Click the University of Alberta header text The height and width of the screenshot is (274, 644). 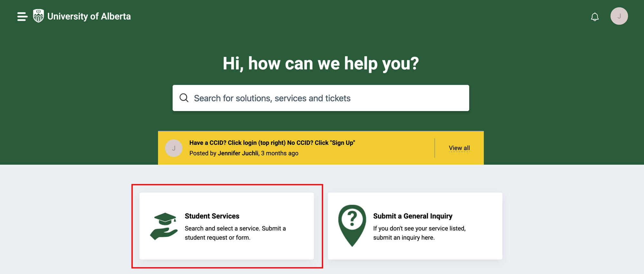89,16
